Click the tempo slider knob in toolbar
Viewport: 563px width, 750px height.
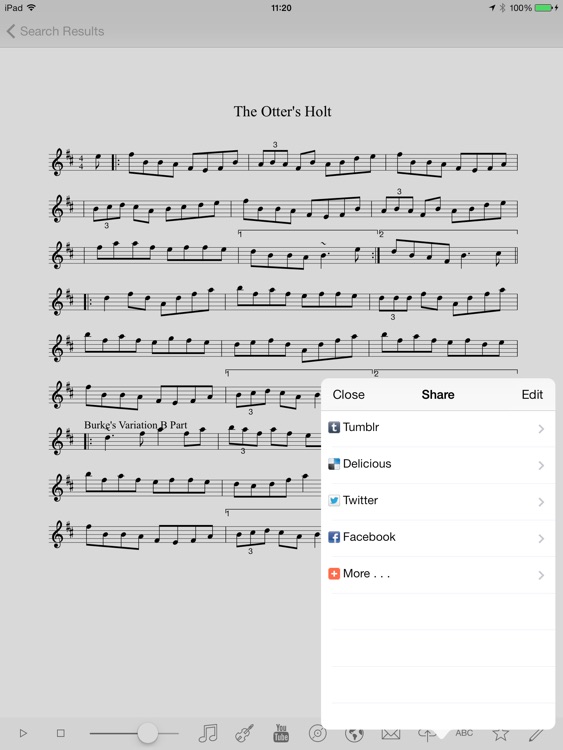coord(147,733)
